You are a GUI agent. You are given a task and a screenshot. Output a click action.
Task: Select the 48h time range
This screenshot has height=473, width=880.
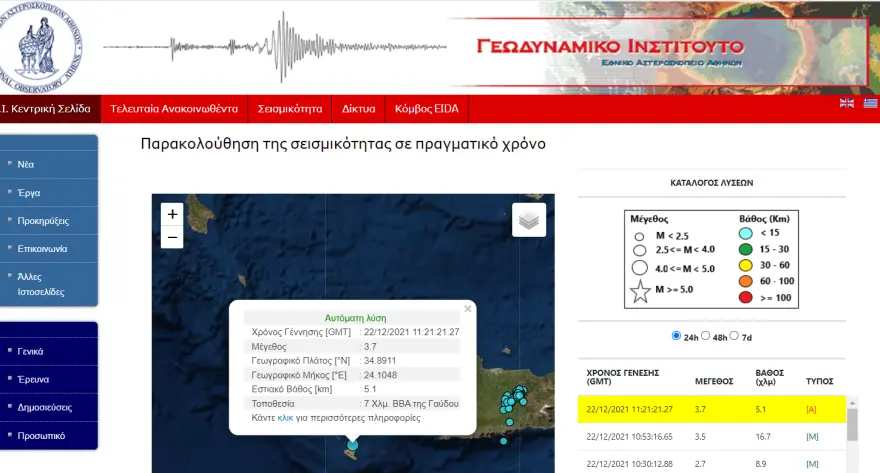tap(707, 336)
